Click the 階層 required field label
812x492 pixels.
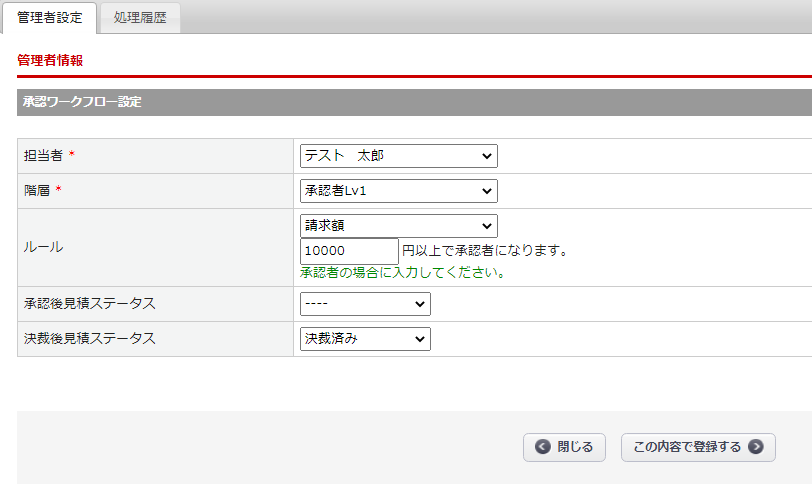[x=37, y=191]
